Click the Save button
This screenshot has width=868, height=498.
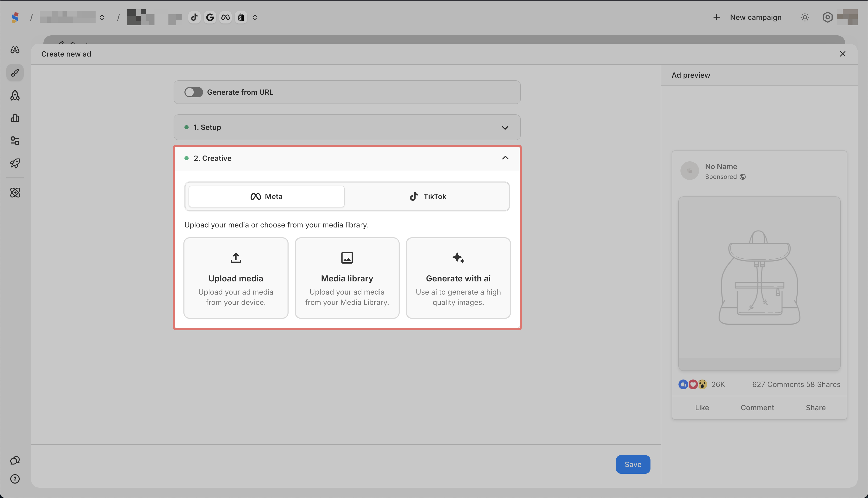click(x=632, y=464)
